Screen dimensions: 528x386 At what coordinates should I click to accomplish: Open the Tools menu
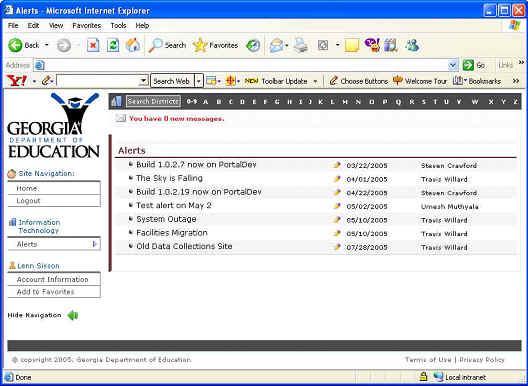[x=118, y=26]
